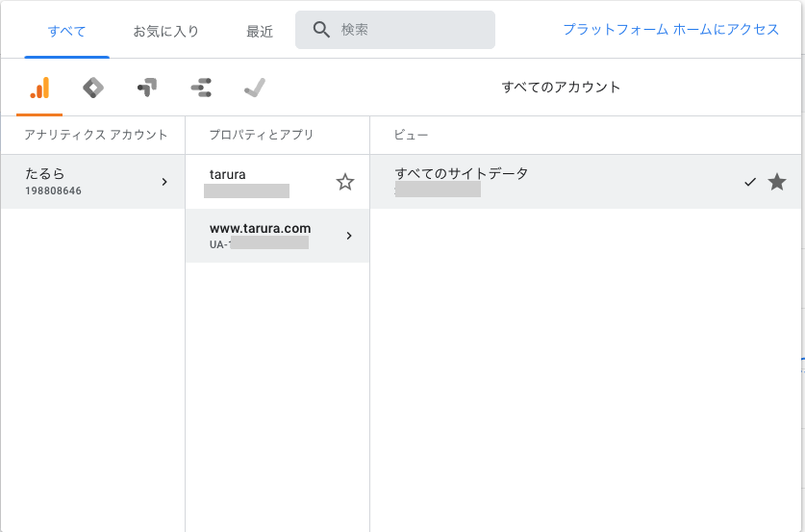Click the プロパティとアプリ column header
This screenshot has width=805, height=532.
coord(262,135)
